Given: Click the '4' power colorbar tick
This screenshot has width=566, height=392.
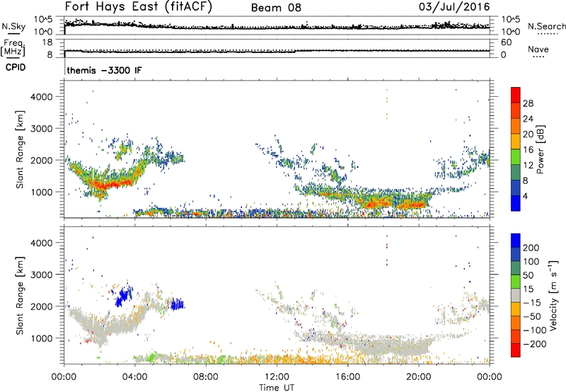Looking at the screenshot, I should (526, 196).
